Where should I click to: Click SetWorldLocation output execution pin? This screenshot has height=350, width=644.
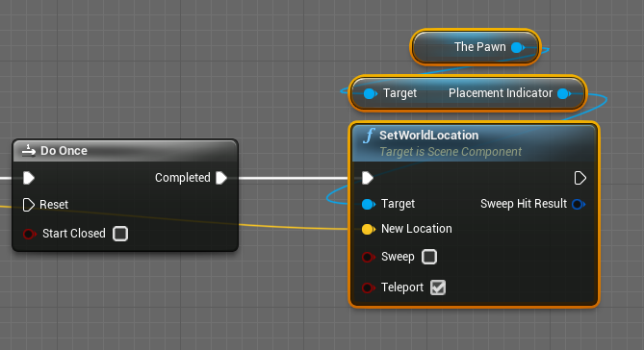tap(580, 178)
